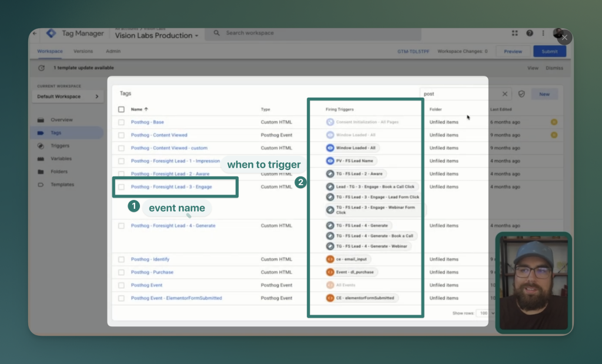Click the Google Tag Manager logo icon
Screen dimensions: 602x364
(x=52, y=34)
